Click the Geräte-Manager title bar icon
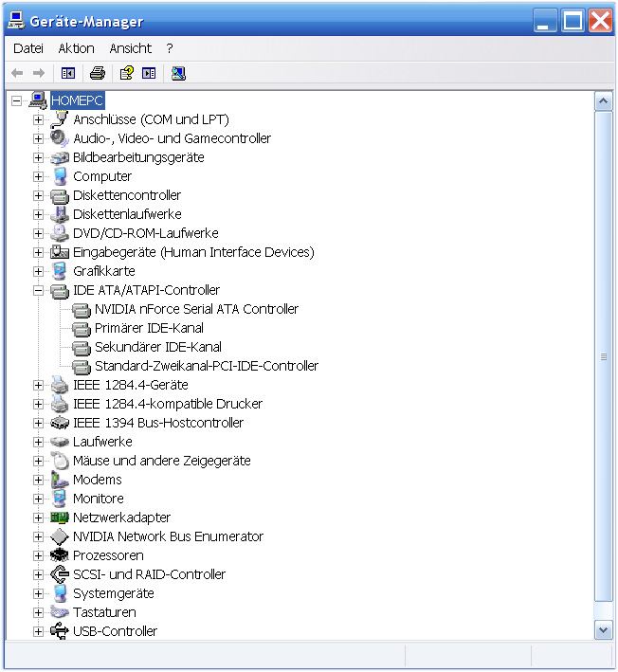This screenshot has width=618, height=672. tap(16, 20)
